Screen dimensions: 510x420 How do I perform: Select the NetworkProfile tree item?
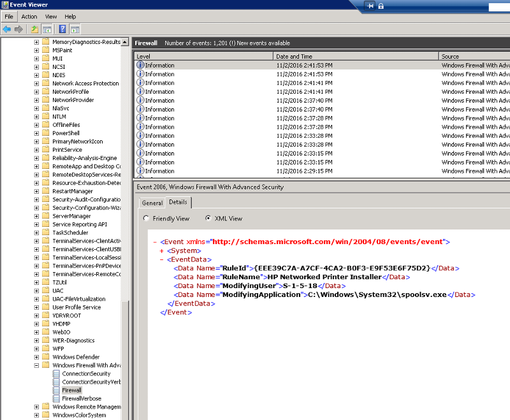click(71, 92)
